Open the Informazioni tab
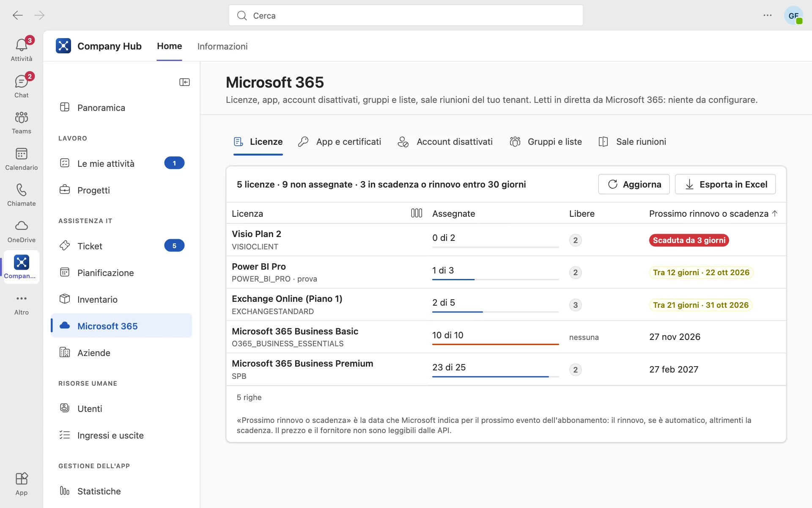The width and height of the screenshot is (812, 508). coord(222,46)
